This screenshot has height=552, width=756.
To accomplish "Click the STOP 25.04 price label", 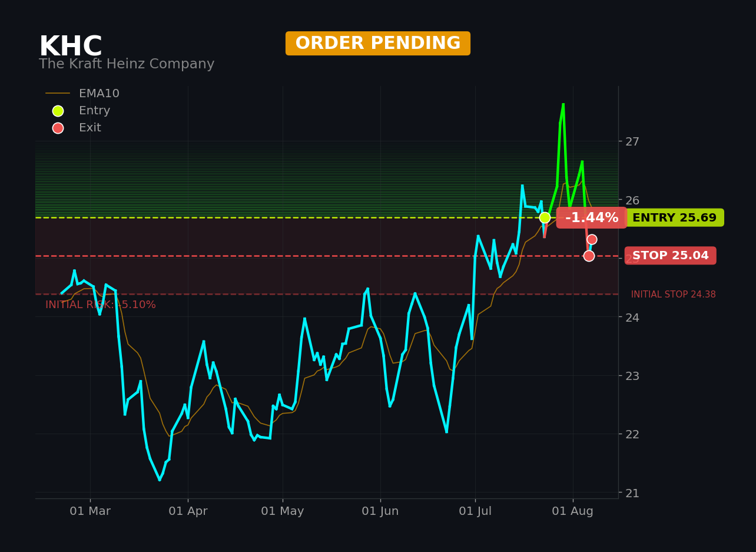I will (x=671, y=256).
